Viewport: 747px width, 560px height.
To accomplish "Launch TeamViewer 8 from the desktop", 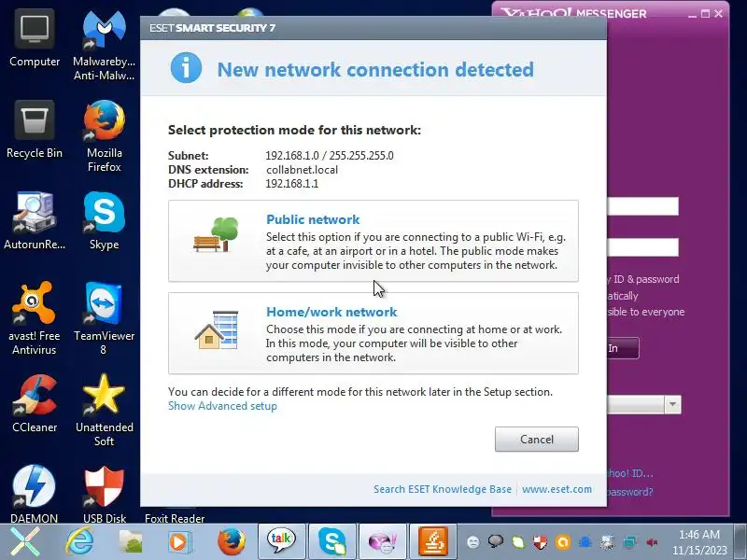I will coord(104,318).
